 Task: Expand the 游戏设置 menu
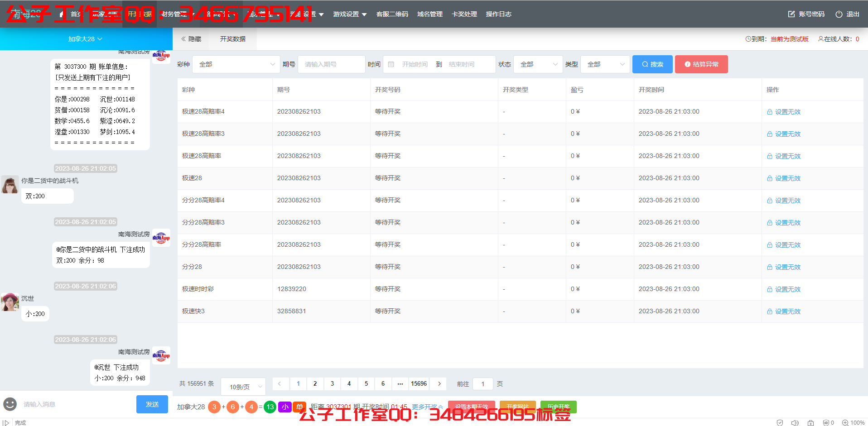point(350,14)
